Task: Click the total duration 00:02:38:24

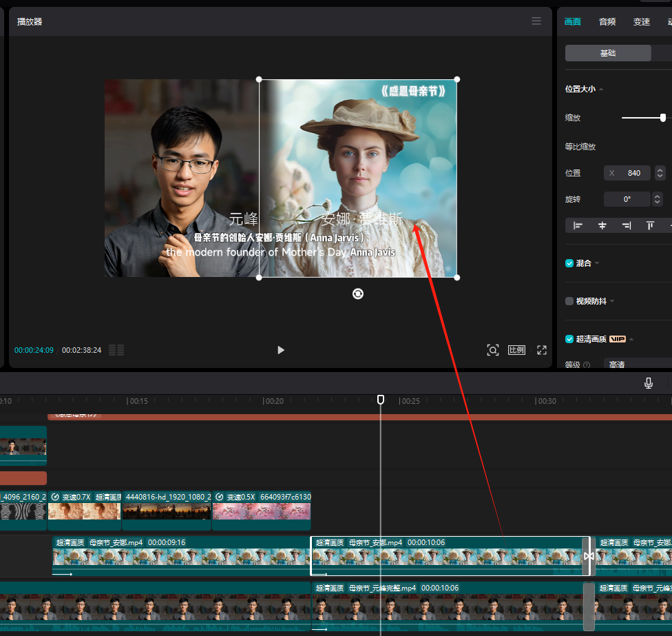Action: pyautogui.click(x=81, y=350)
